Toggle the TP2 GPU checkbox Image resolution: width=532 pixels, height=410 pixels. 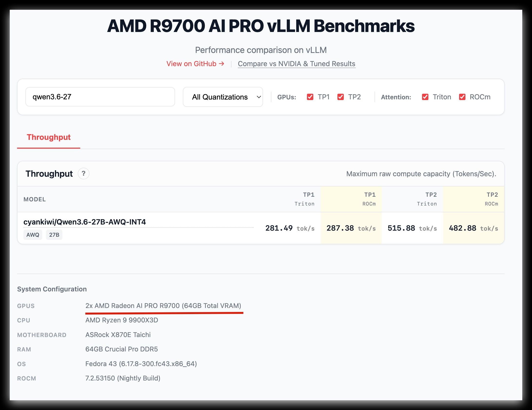(x=341, y=97)
